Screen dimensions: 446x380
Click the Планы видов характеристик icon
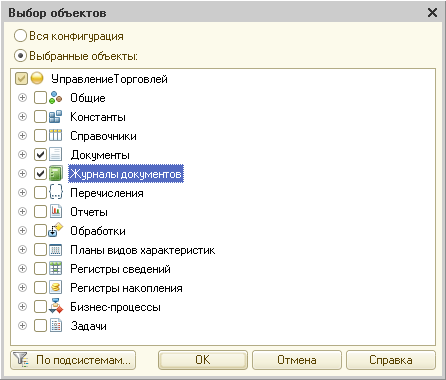click(55, 250)
